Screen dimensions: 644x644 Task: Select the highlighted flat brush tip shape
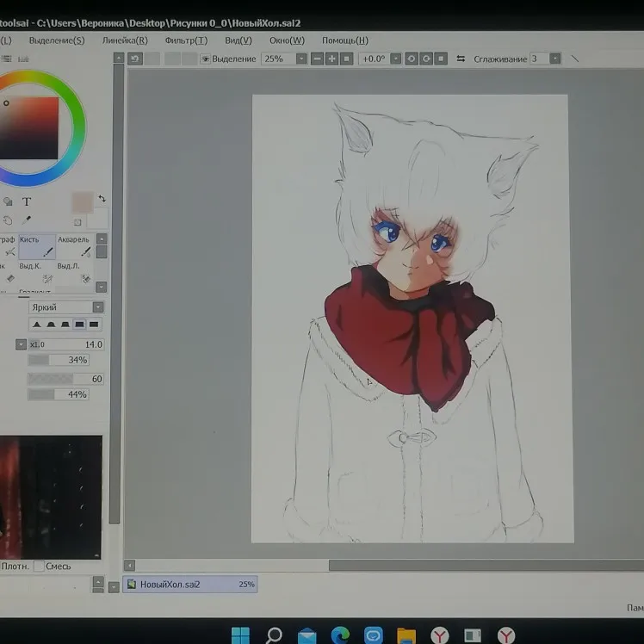tap(79, 324)
